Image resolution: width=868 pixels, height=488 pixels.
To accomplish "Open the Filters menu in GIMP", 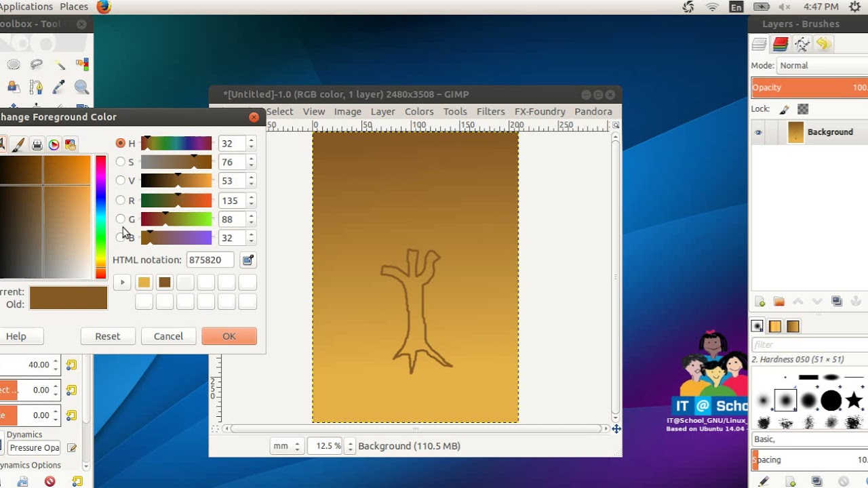I will [x=490, y=111].
